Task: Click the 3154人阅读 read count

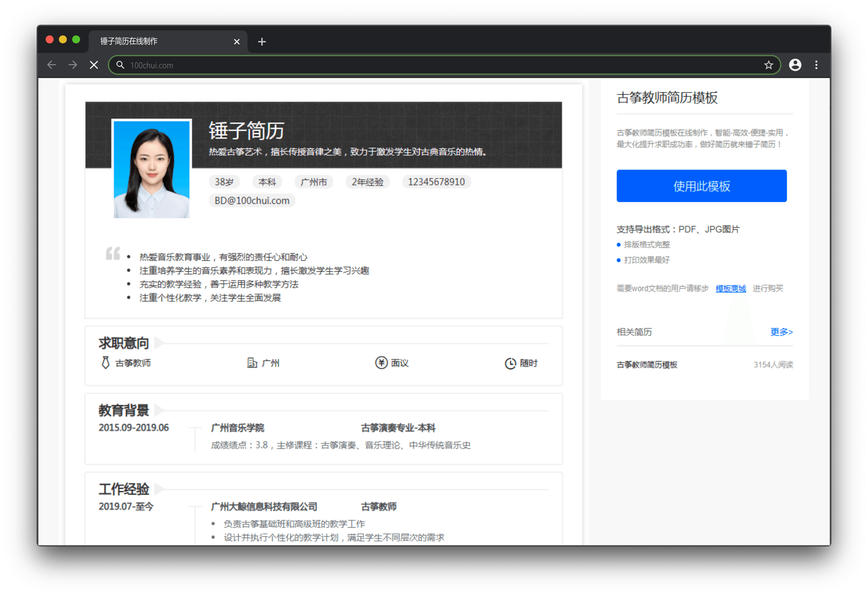Action: coord(773,364)
